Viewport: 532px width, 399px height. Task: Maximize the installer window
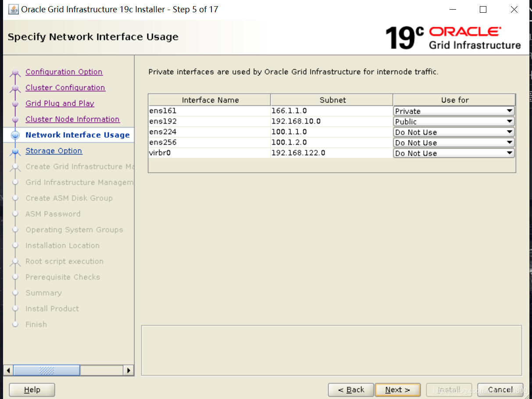click(483, 9)
